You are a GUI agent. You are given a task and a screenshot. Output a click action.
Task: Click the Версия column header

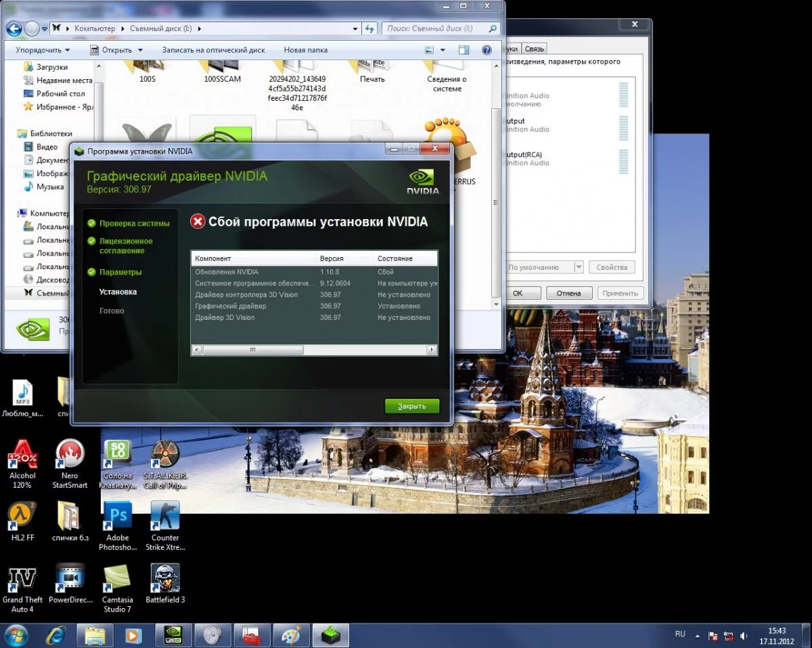coord(345,258)
